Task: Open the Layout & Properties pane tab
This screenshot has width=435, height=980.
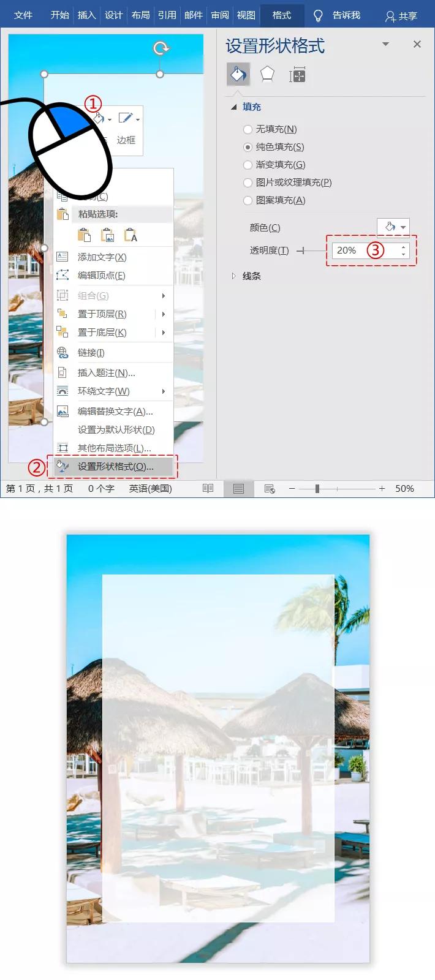Action: 297,75
